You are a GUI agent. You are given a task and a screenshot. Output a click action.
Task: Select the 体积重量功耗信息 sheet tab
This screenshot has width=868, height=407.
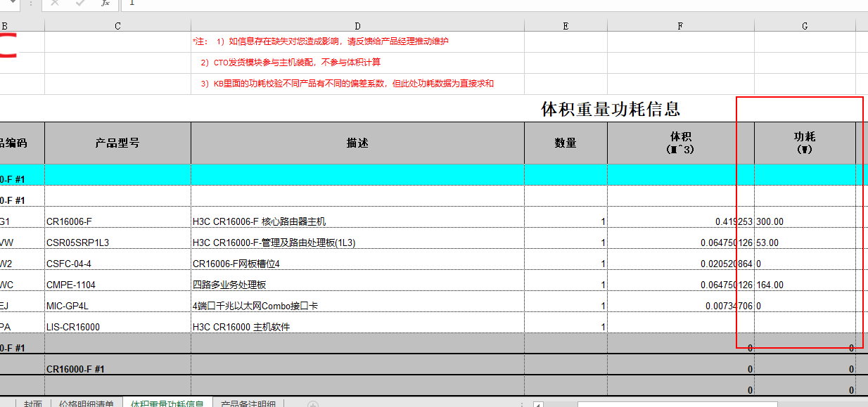coord(167,404)
